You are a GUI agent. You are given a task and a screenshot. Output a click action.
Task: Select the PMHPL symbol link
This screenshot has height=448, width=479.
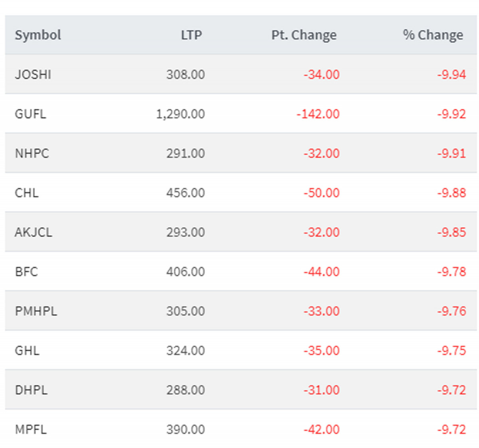point(36,311)
